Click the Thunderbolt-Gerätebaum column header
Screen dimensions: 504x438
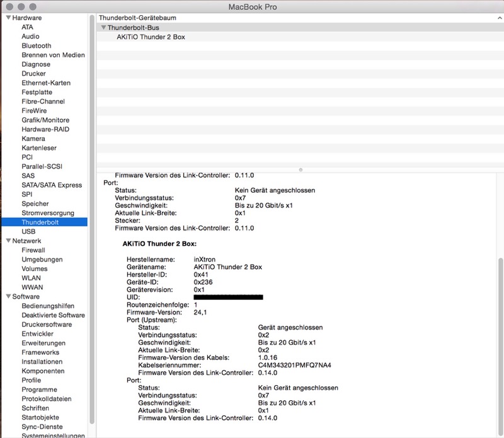pyautogui.click(x=300, y=18)
